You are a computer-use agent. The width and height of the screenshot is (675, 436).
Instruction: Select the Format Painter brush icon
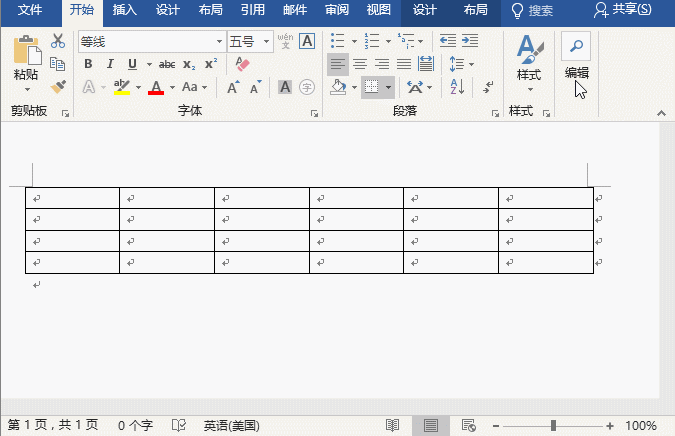(x=58, y=87)
